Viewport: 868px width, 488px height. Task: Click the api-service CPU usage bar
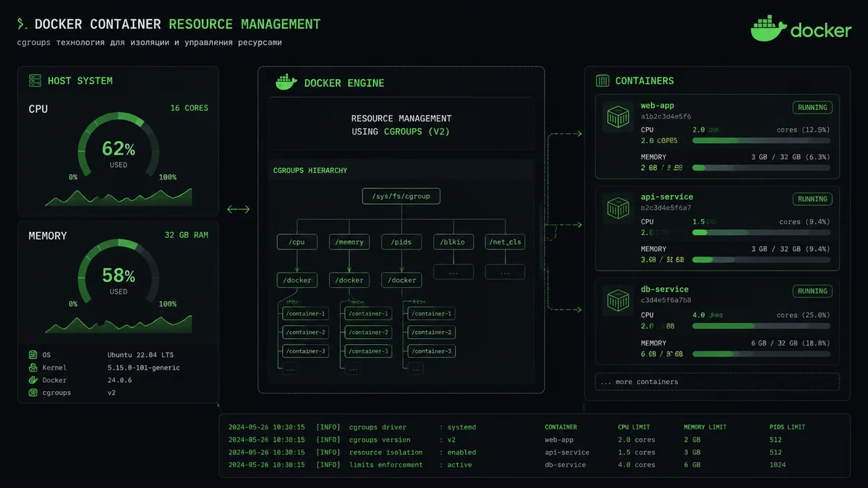[761, 233]
